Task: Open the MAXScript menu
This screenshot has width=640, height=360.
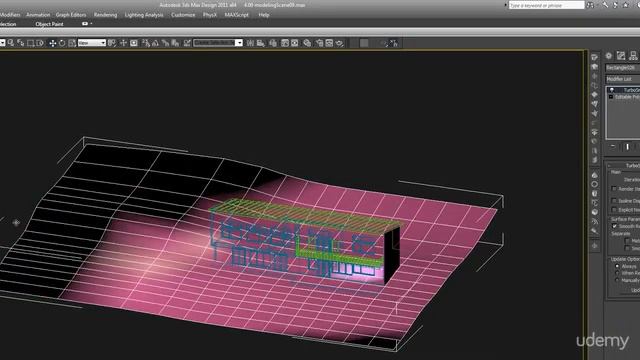Action: point(236,15)
